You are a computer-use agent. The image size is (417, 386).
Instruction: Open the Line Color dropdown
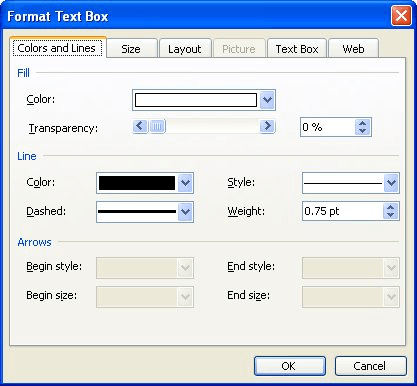click(x=185, y=183)
